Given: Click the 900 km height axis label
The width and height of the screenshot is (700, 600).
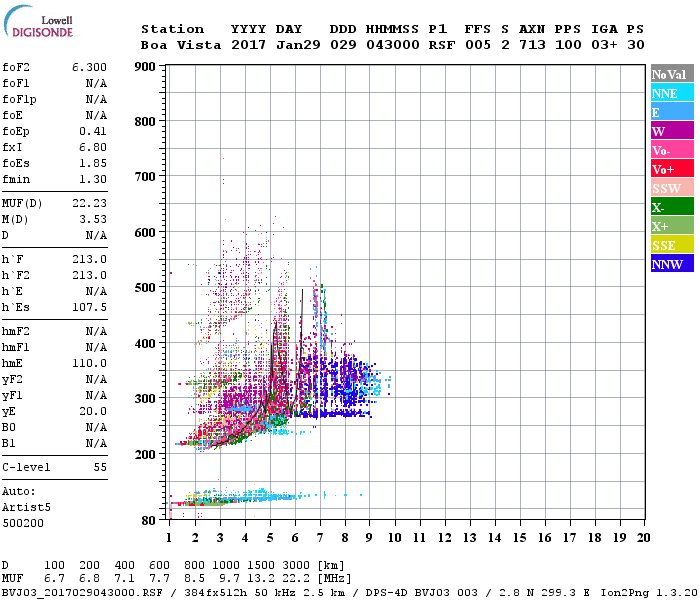Looking at the screenshot, I should pyautogui.click(x=145, y=67).
